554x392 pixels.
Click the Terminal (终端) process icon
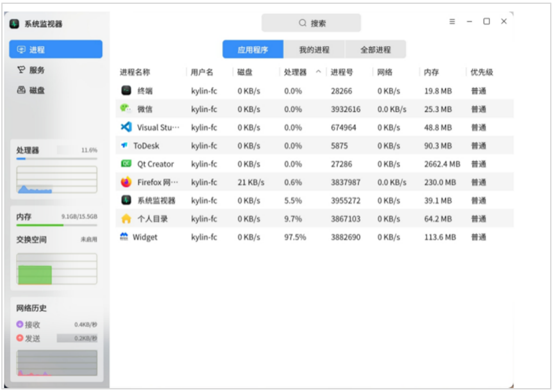click(x=126, y=91)
